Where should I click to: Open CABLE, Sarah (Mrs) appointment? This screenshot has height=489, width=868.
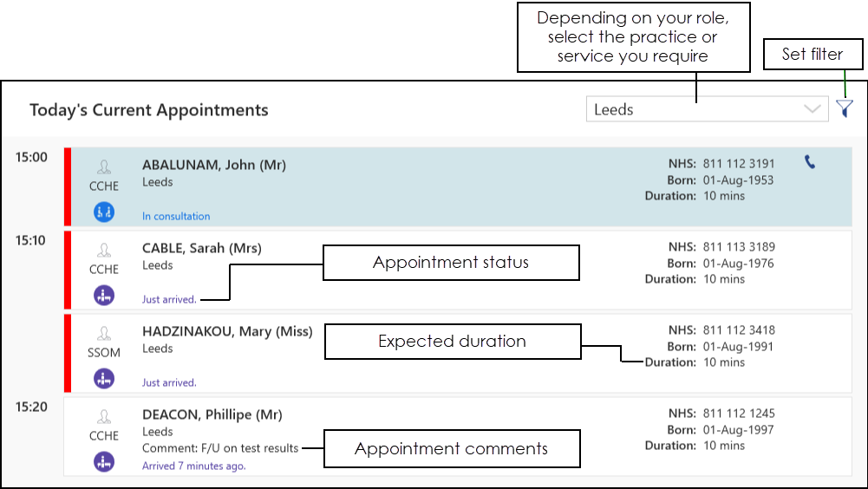pos(201,248)
